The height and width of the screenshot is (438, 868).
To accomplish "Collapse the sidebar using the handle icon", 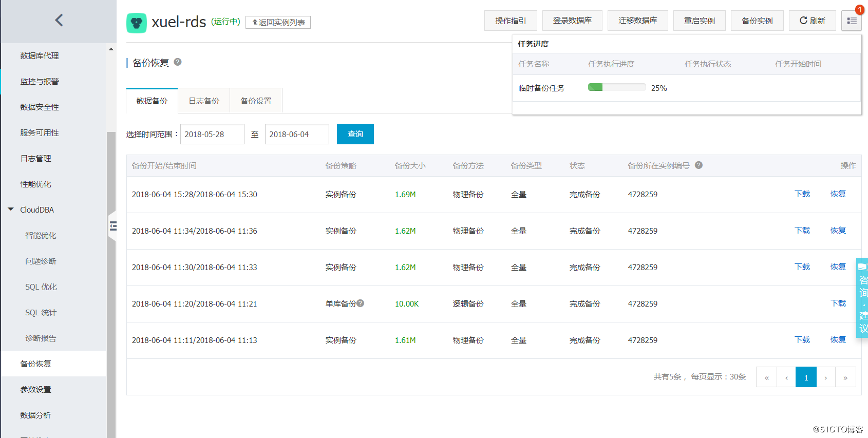I will (113, 226).
